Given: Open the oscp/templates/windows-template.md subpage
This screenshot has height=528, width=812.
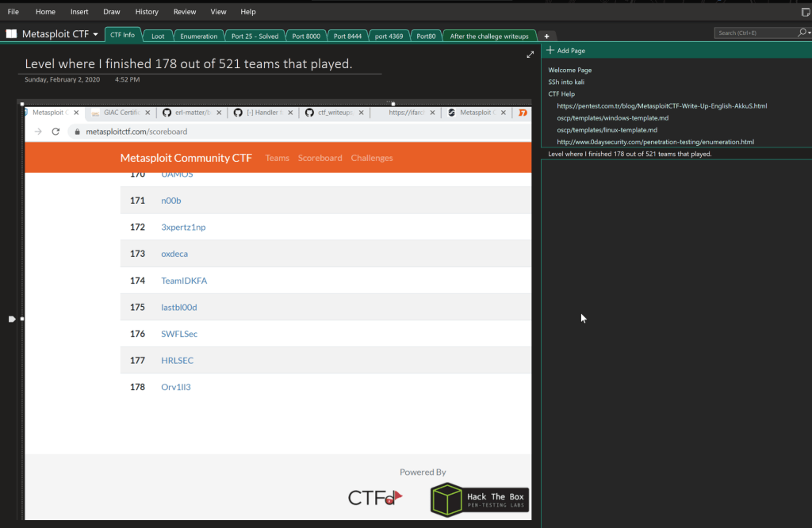Looking at the screenshot, I should pyautogui.click(x=612, y=118).
